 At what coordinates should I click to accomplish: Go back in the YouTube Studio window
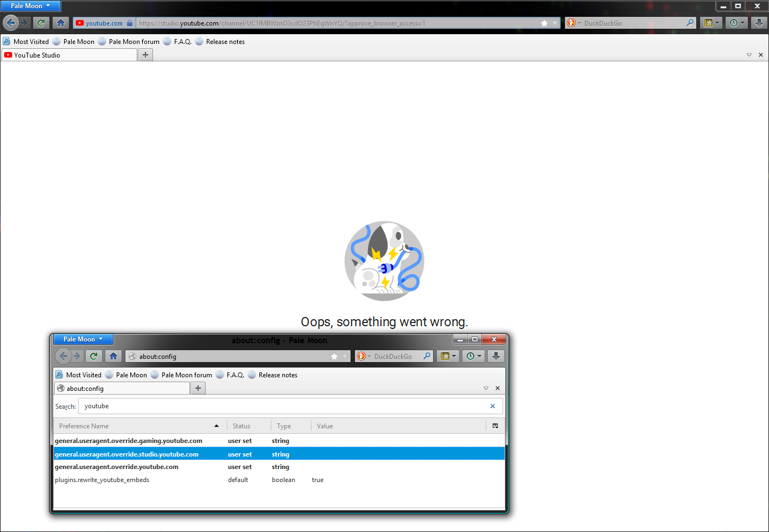tap(10, 23)
